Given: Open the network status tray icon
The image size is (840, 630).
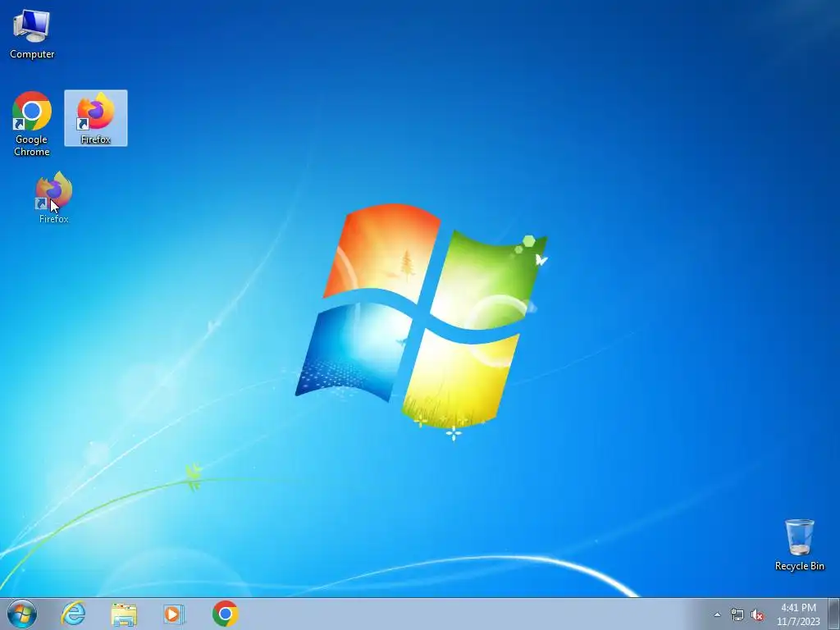Looking at the screenshot, I should tap(737, 614).
